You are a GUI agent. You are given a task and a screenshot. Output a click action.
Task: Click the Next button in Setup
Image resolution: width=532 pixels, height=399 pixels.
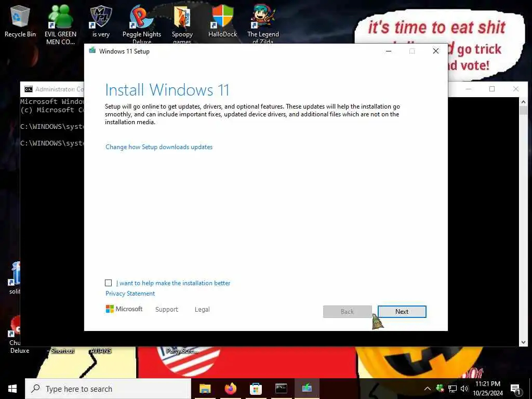[402, 312]
